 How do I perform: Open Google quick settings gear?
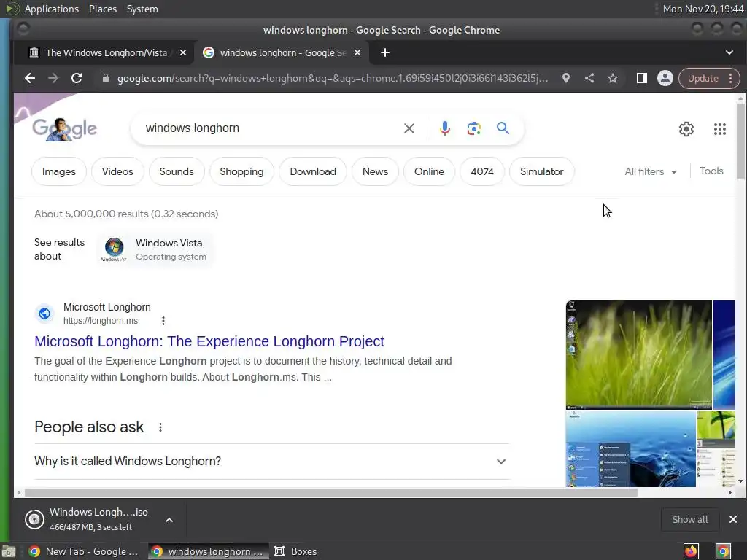coord(686,128)
